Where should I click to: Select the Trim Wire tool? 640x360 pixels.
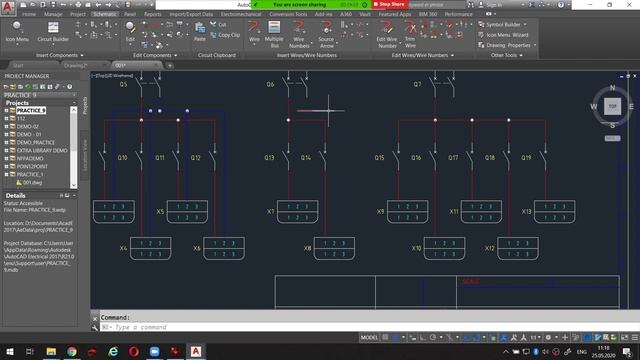pyautogui.click(x=410, y=34)
